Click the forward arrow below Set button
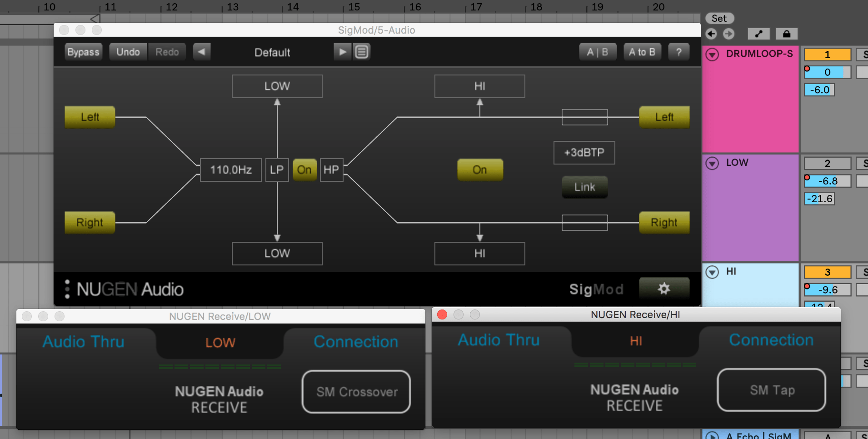868x439 pixels. (x=728, y=34)
